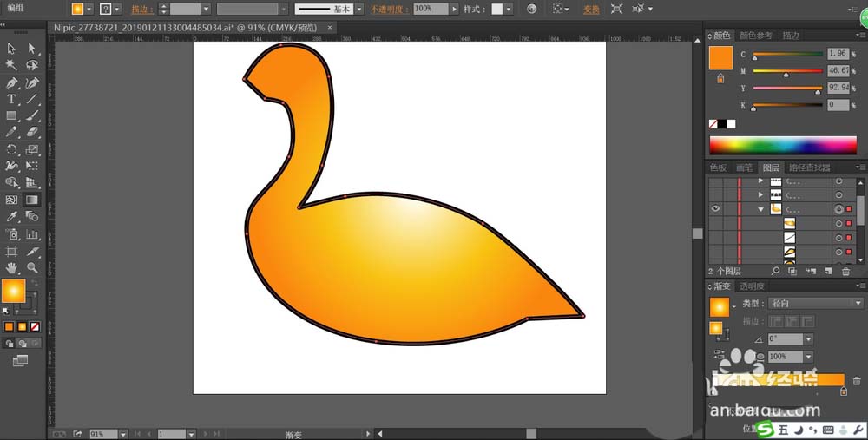Click the document tab Nipic_27738721

point(186,27)
